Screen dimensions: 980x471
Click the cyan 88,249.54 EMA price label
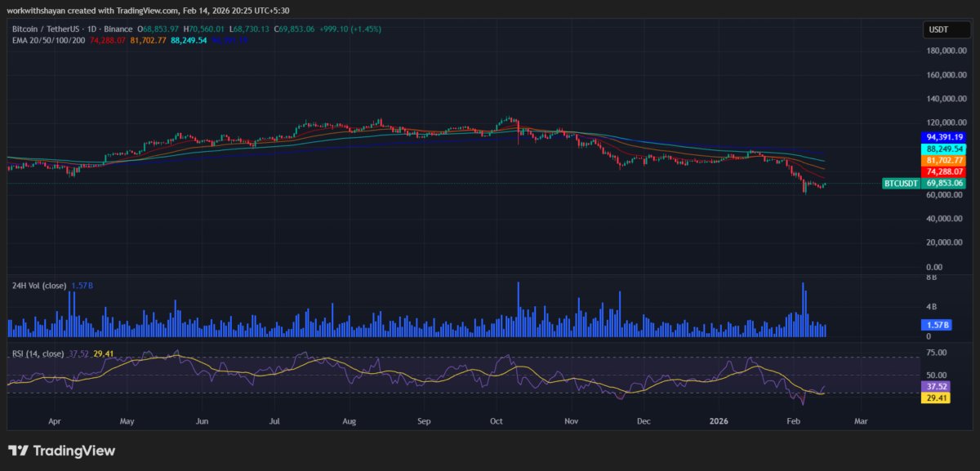click(x=945, y=149)
